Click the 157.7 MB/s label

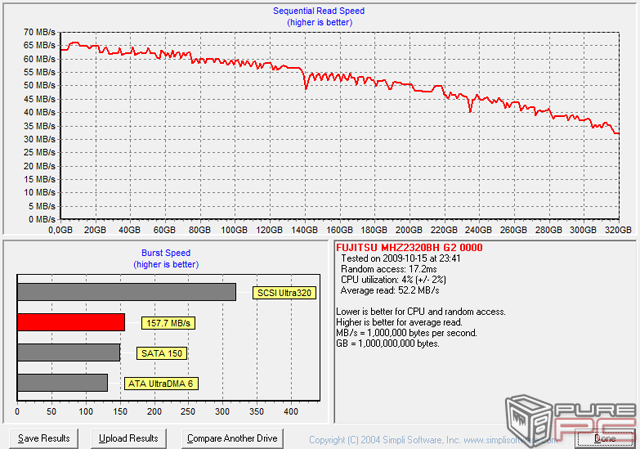168,323
